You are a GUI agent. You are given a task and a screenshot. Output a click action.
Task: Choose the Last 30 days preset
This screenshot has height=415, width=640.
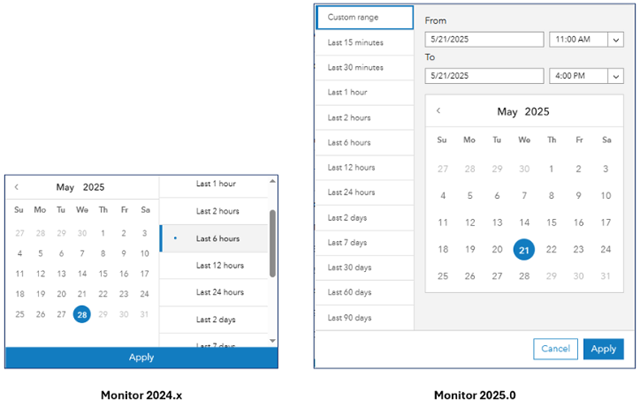365,267
